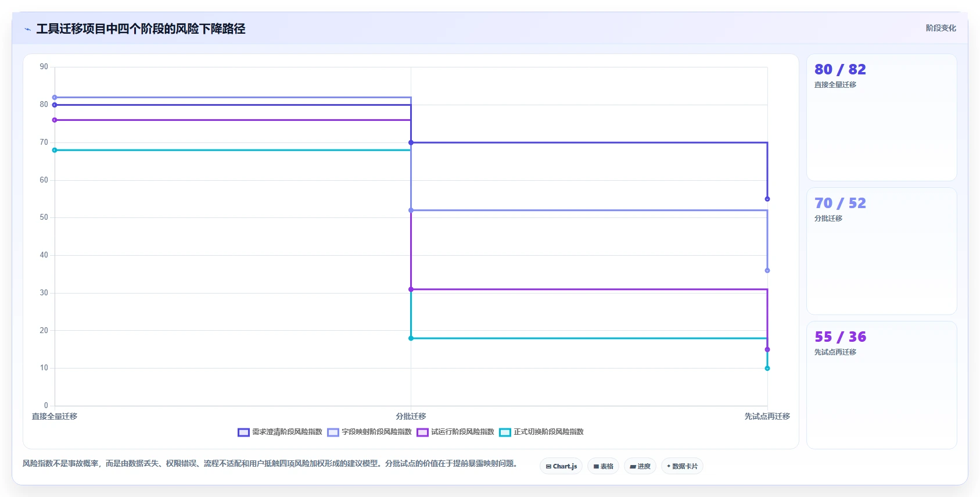Click the dark blue data point at value 80
The height and width of the screenshot is (497, 980).
[55, 105]
